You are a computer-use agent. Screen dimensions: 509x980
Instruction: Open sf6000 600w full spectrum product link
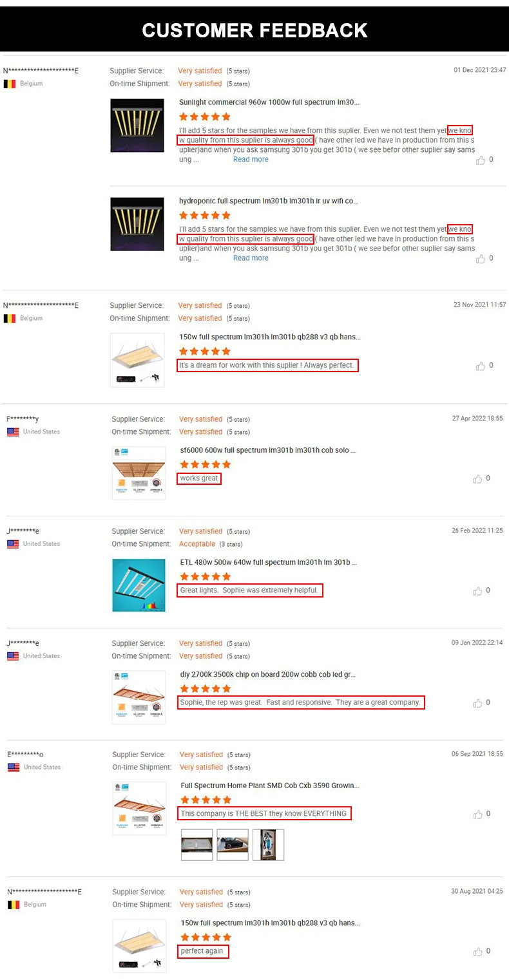pos(267,450)
